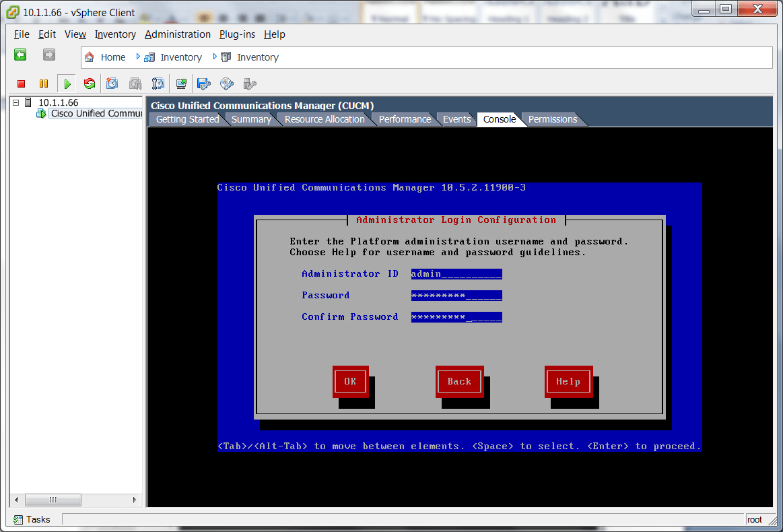Click the Home breadcrumb link
This screenshot has height=532, width=783.
[x=113, y=57]
